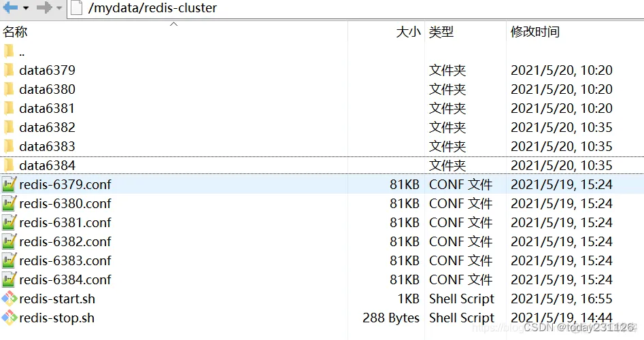Screen dimensions: 644x340
Task: Click the Shell Script type of redis-start.sh
Action: (462, 299)
